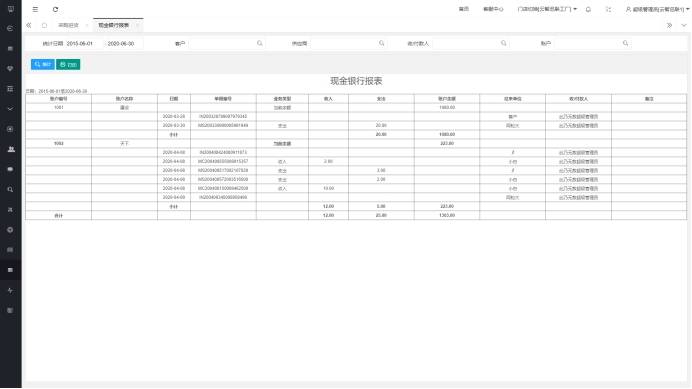
Task: Click the highlighted active sidebar icon
Action: tap(11, 270)
